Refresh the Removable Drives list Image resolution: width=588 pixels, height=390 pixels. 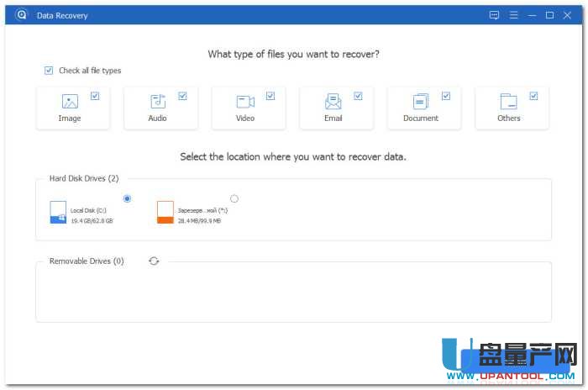pos(154,261)
